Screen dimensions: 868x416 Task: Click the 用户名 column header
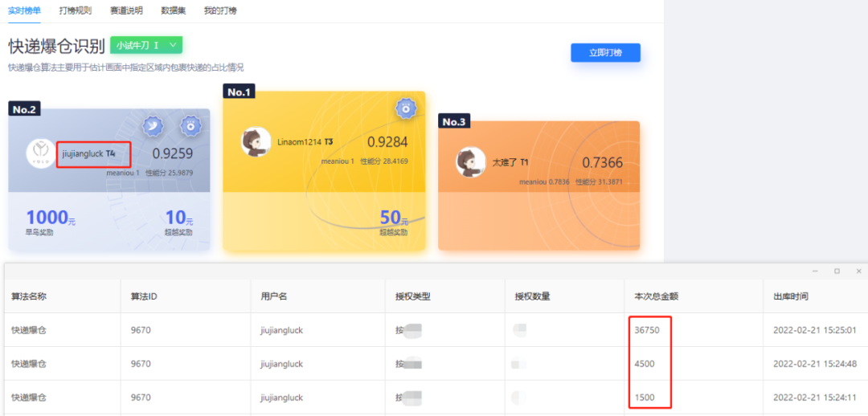(273, 296)
